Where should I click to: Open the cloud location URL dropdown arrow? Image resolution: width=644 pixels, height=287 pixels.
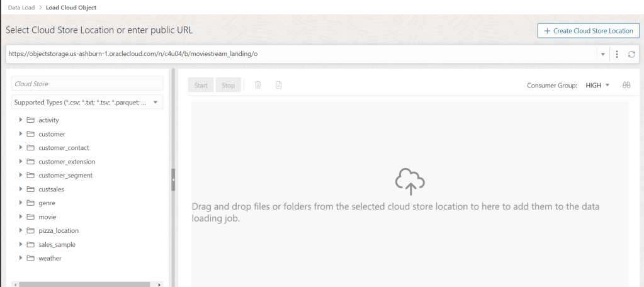(603, 54)
